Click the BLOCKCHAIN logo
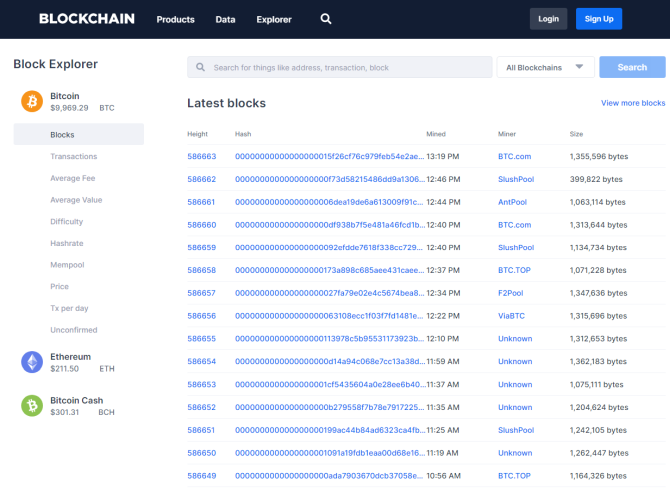Viewport: 670px width, 492px height. (x=87, y=19)
